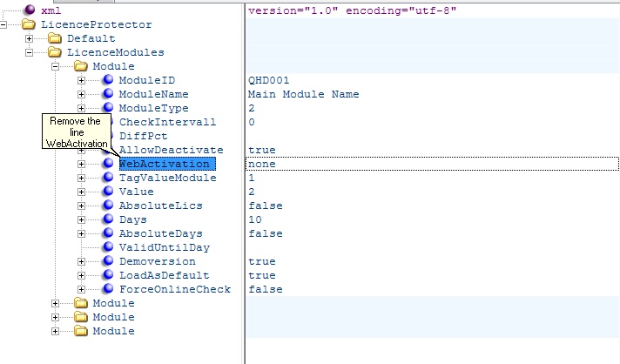
Task: Click the open Module folder icon
Action: click(x=81, y=66)
